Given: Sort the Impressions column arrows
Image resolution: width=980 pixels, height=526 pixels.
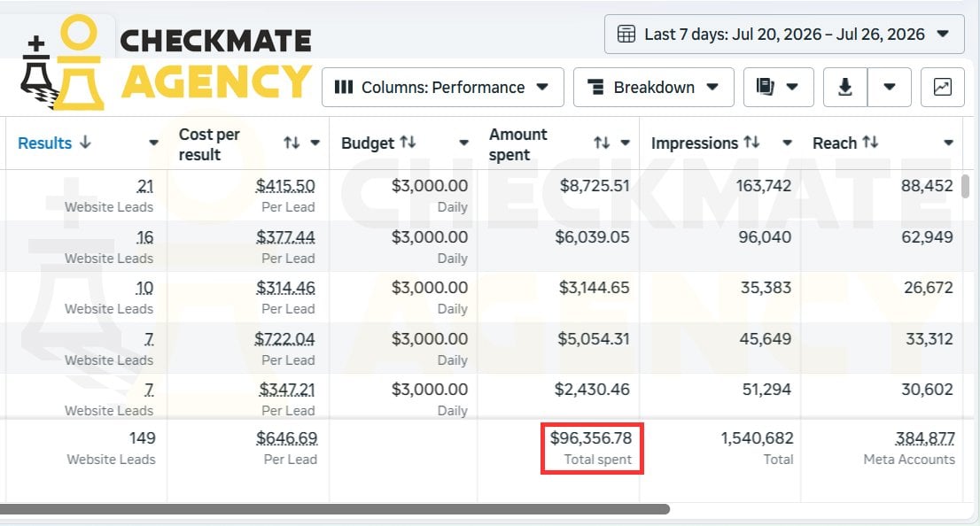Looking at the screenshot, I should tap(751, 143).
